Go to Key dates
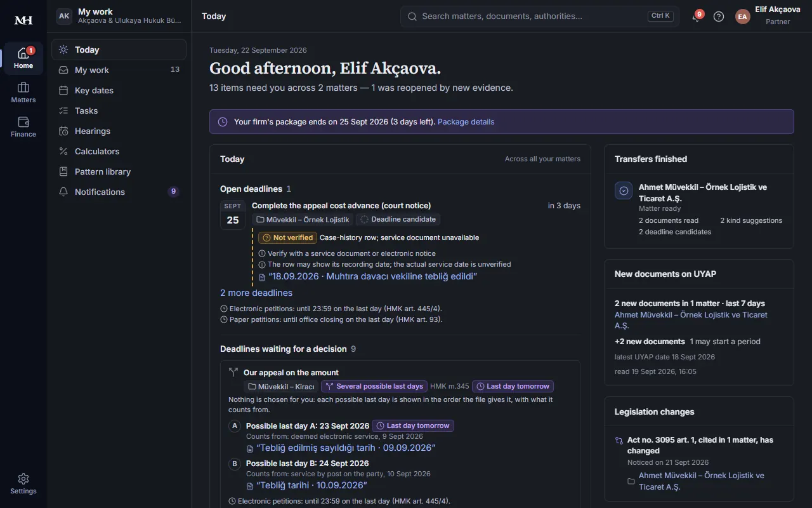Image resolution: width=812 pixels, height=508 pixels. coord(119,90)
